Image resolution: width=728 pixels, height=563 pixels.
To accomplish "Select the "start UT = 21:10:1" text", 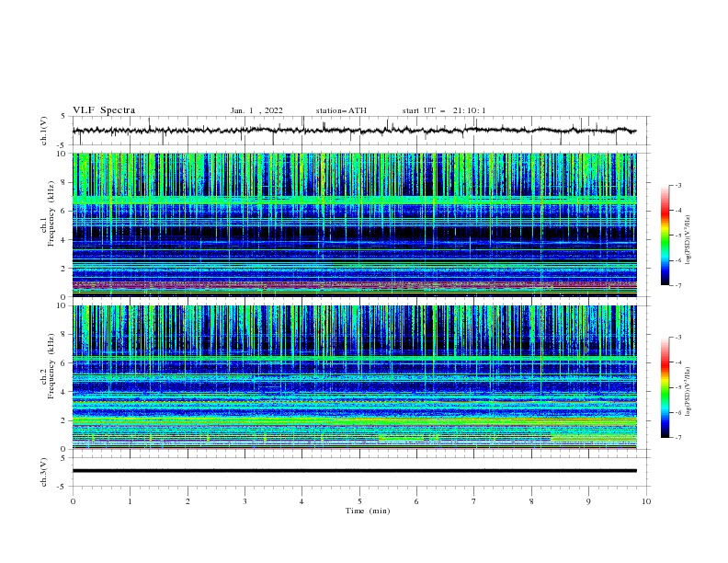I will click(444, 110).
